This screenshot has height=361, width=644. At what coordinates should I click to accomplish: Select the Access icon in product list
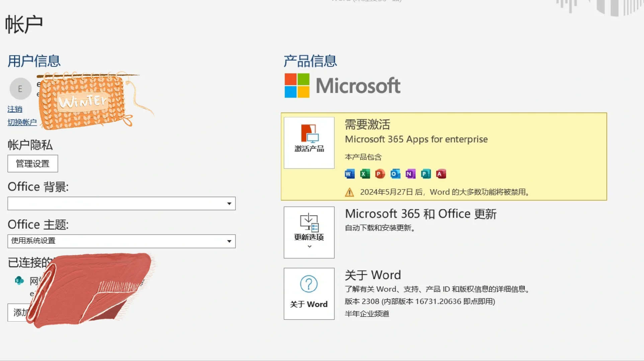pos(441,174)
